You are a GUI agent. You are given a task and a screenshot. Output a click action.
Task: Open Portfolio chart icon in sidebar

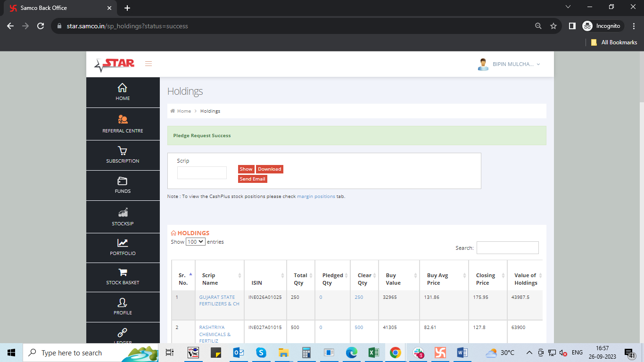123,243
